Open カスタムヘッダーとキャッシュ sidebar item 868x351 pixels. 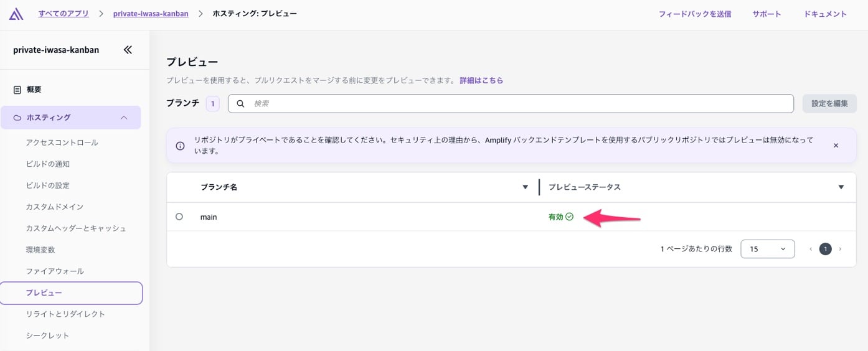(76, 228)
